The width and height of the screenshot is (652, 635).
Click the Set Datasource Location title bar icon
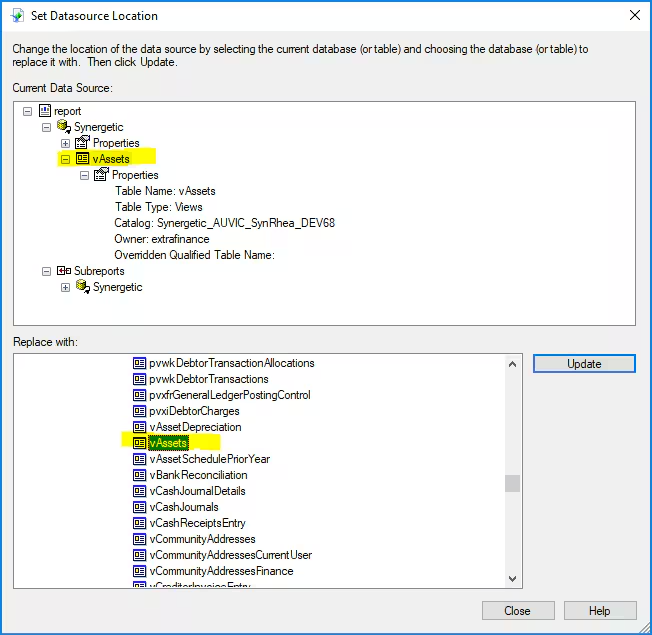18,16
